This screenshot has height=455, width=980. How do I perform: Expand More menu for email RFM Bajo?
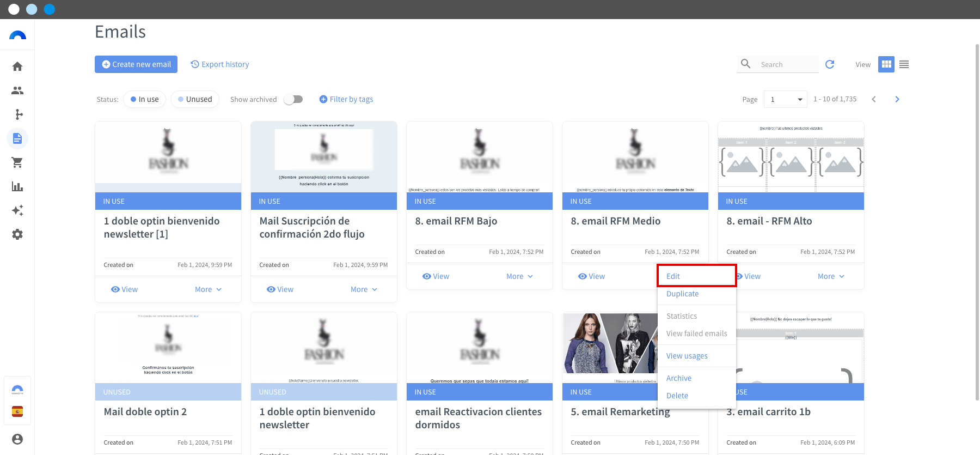pos(519,276)
